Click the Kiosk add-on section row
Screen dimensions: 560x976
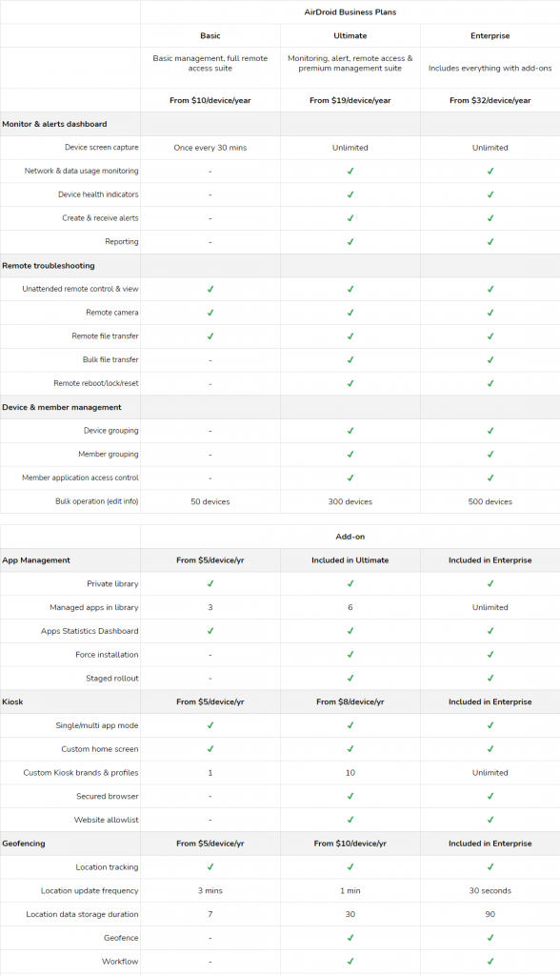pos(280,701)
